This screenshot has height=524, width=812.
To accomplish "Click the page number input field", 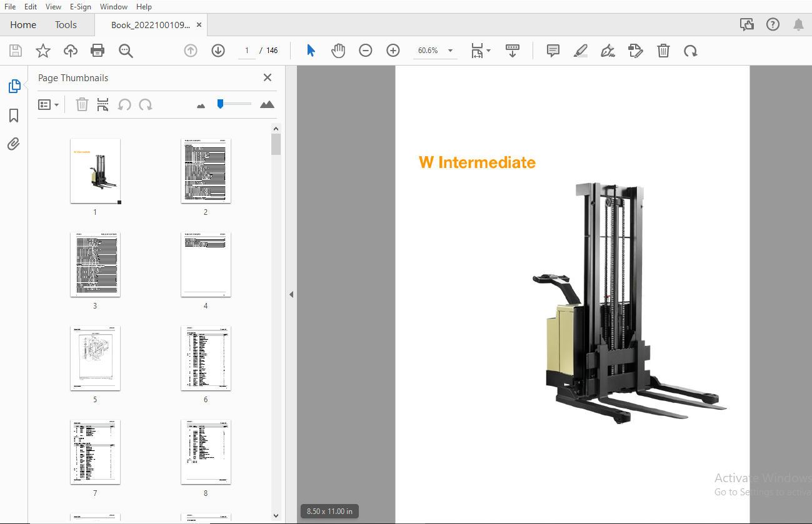I will pyautogui.click(x=247, y=51).
